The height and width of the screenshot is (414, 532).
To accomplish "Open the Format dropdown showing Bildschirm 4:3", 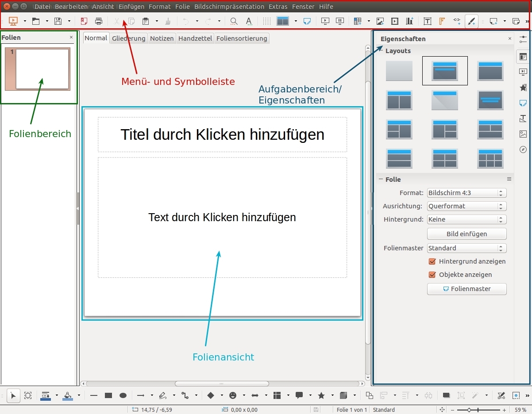I will 466,193.
